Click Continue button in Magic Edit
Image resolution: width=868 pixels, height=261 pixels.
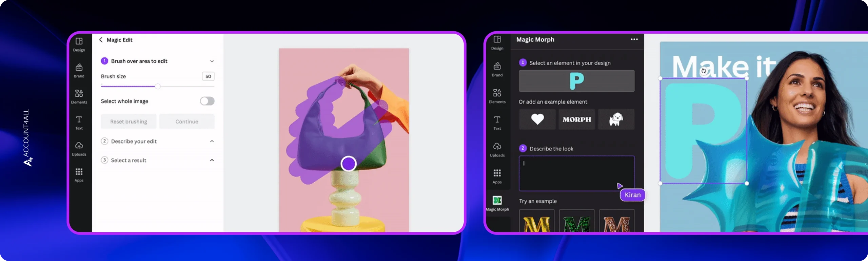187,122
